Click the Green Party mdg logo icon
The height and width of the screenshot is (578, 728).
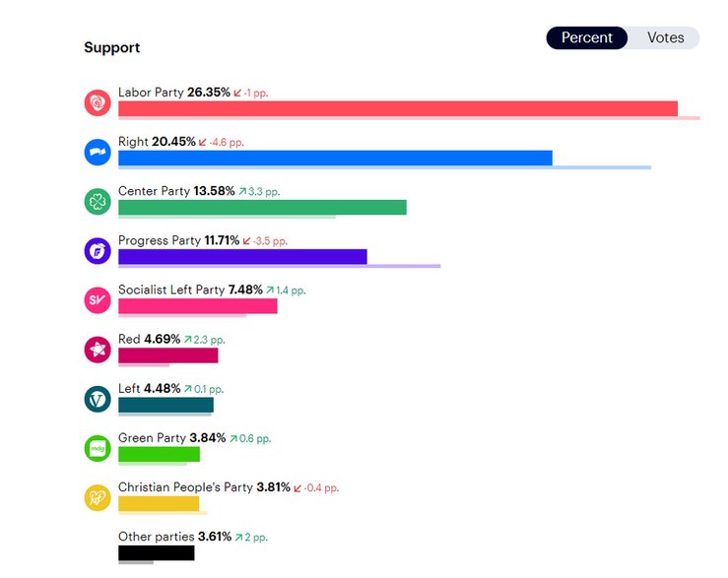pyautogui.click(x=98, y=448)
